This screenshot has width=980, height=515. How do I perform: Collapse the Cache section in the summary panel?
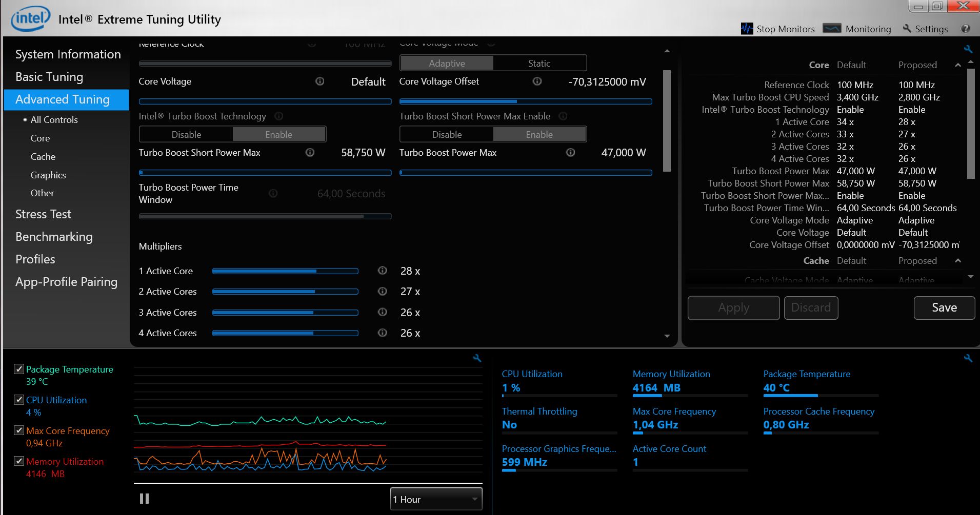point(957,261)
